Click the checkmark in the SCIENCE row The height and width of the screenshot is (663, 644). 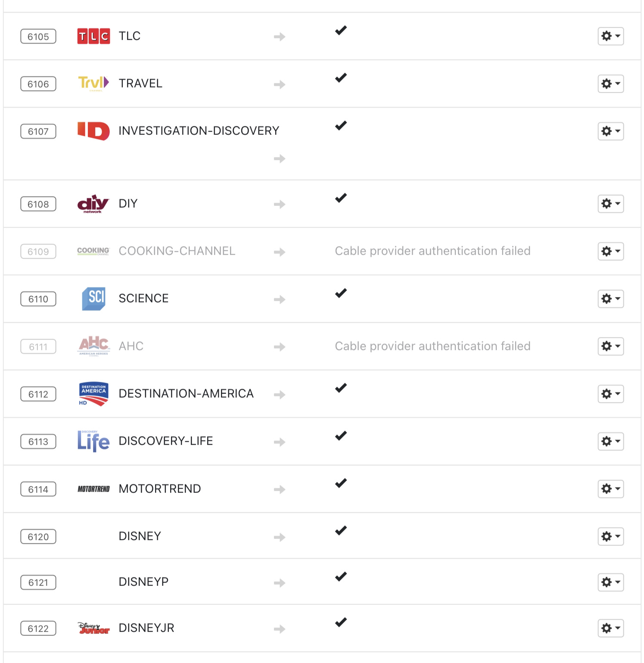(341, 293)
